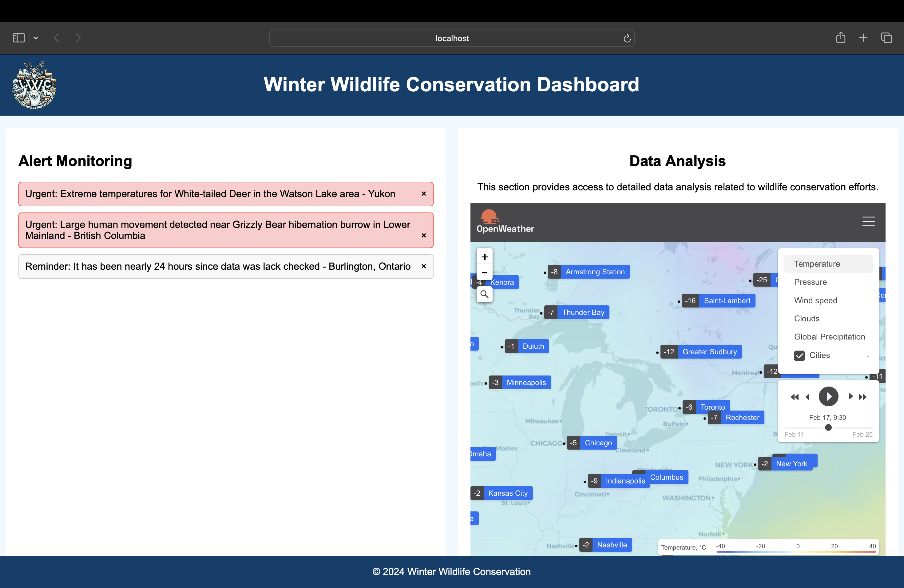Viewport: 904px width, 588px height.
Task: Zoom into the weather map
Action: 484,256
